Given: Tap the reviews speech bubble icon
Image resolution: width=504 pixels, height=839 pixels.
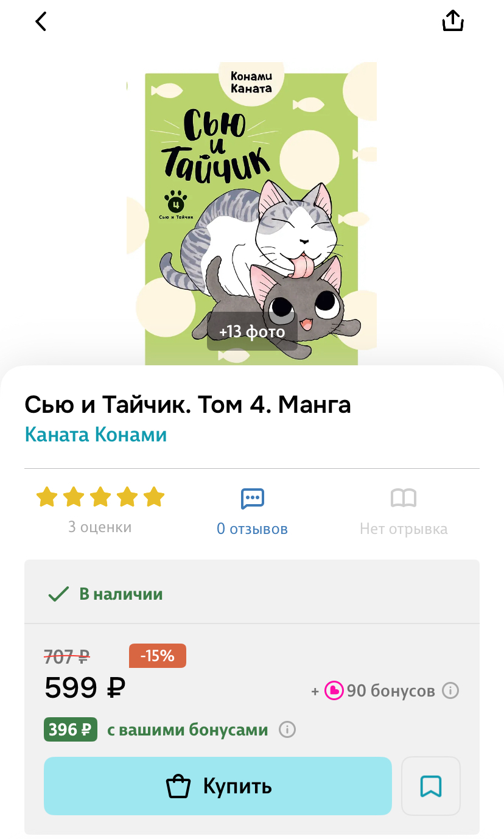Looking at the screenshot, I should pyautogui.click(x=252, y=499).
